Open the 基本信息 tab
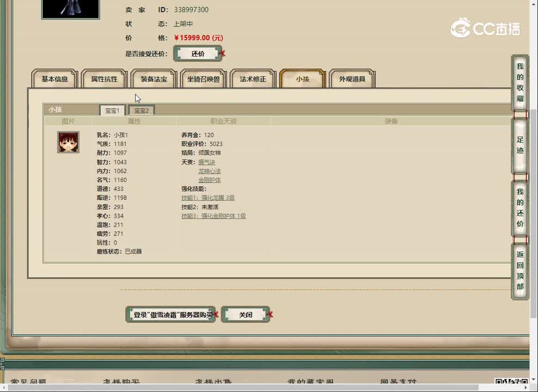538x392 pixels. tap(54, 79)
